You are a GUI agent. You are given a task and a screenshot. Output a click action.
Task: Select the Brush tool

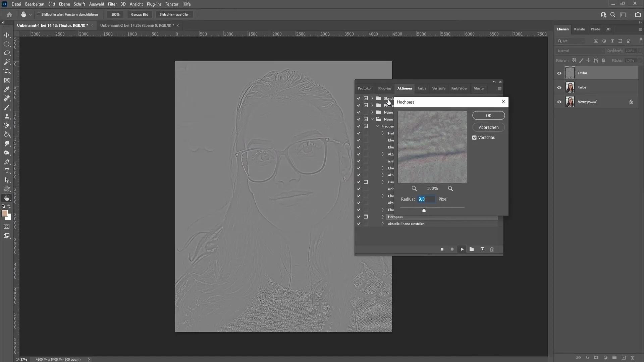pos(7,107)
